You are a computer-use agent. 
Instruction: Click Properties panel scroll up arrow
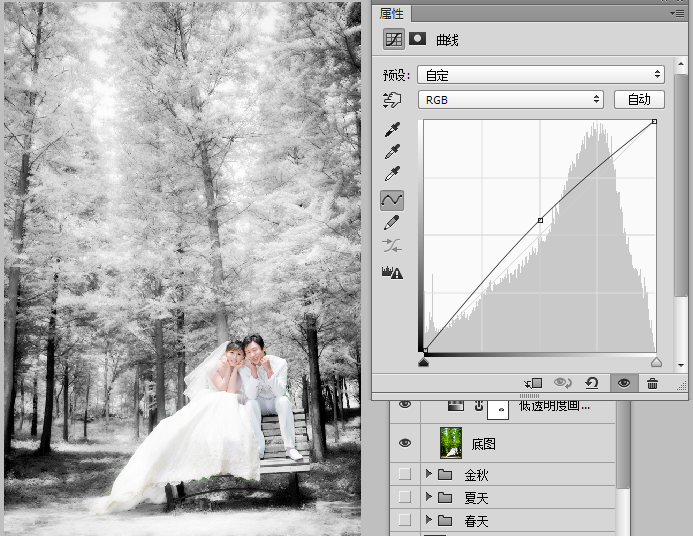pyautogui.click(x=681, y=65)
